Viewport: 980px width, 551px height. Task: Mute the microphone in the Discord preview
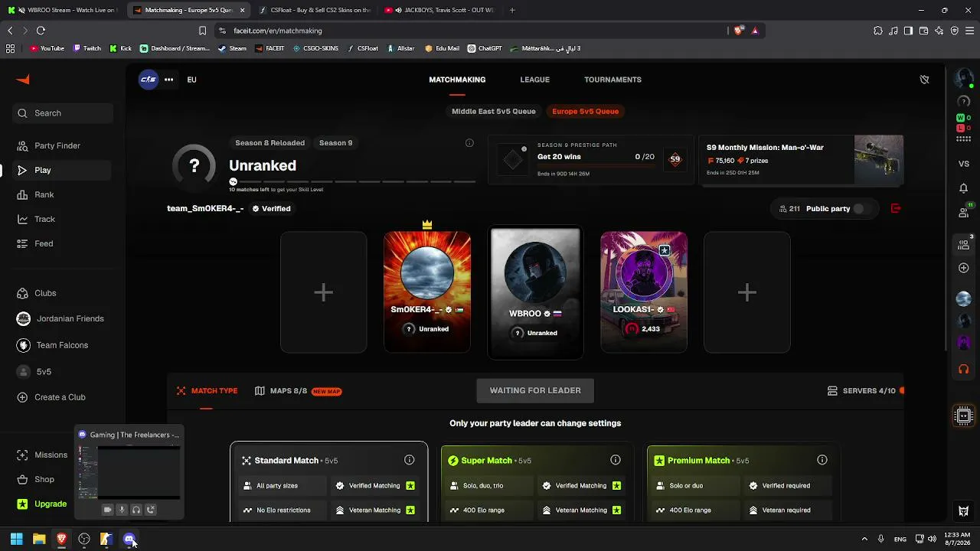(x=122, y=510)
